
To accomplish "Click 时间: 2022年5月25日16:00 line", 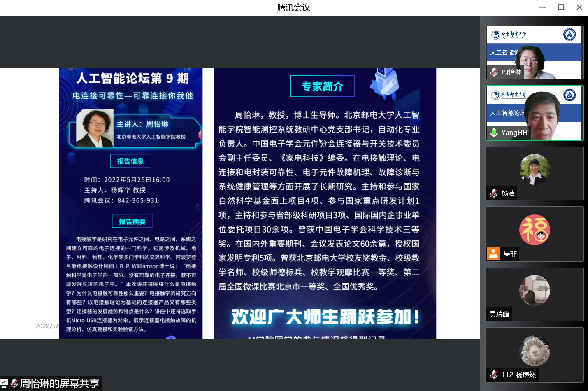I will pos(127,179).
